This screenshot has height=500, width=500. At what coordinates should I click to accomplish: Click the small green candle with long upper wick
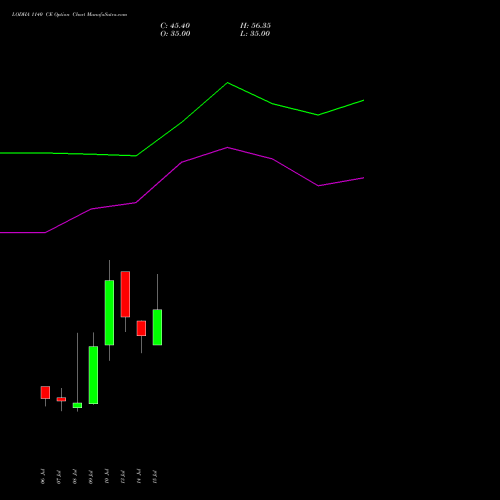[x=77, y=405]
